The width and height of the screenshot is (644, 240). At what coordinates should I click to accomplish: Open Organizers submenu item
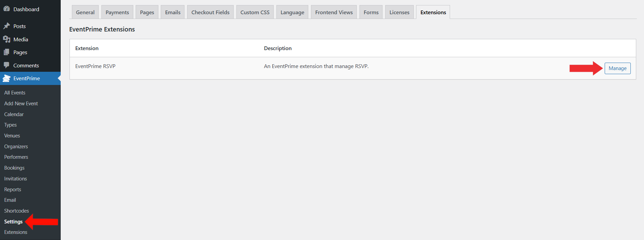(16, 146)
